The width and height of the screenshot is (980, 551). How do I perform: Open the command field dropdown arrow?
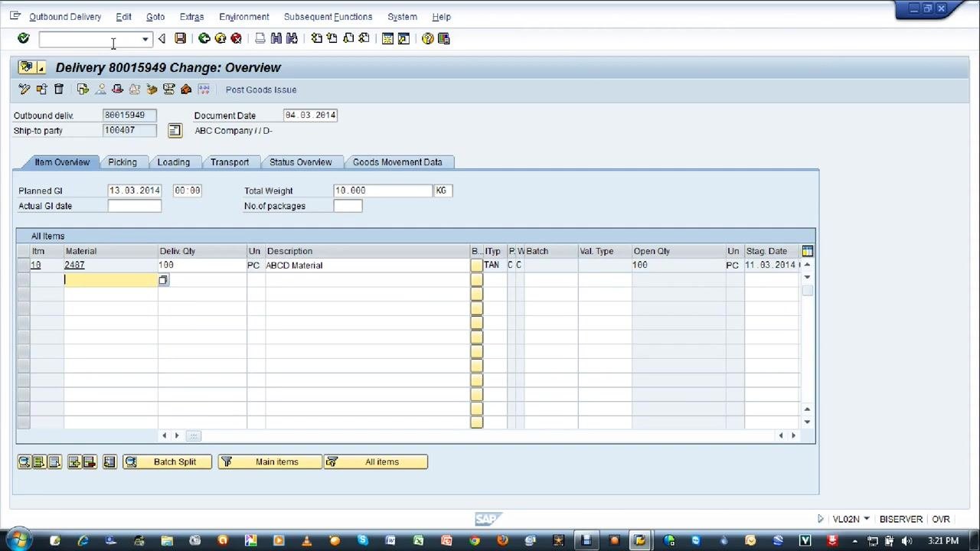(x=145, y=39)
